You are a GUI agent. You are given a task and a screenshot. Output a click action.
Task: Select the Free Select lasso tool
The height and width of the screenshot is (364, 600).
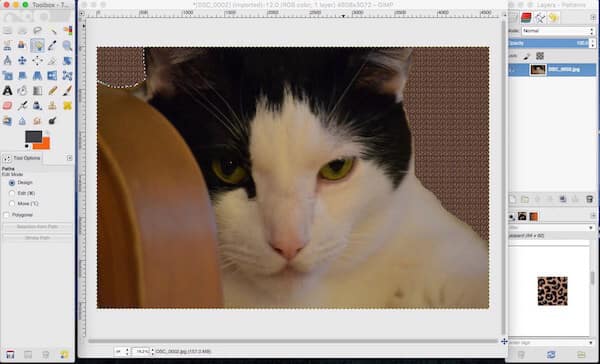[37, 30]
